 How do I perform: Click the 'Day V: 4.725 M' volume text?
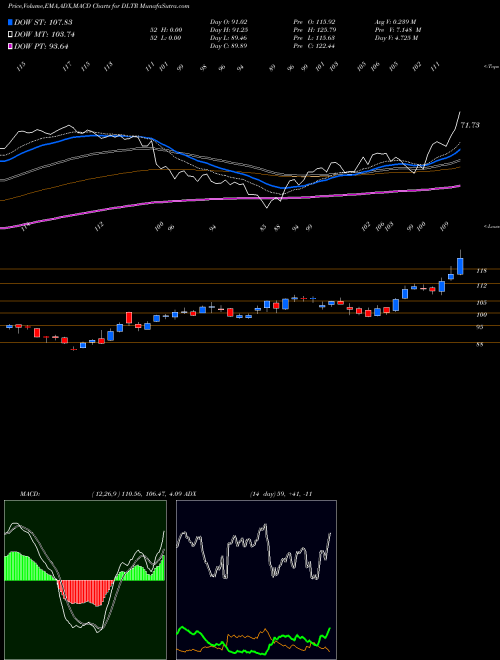[396, 38]
